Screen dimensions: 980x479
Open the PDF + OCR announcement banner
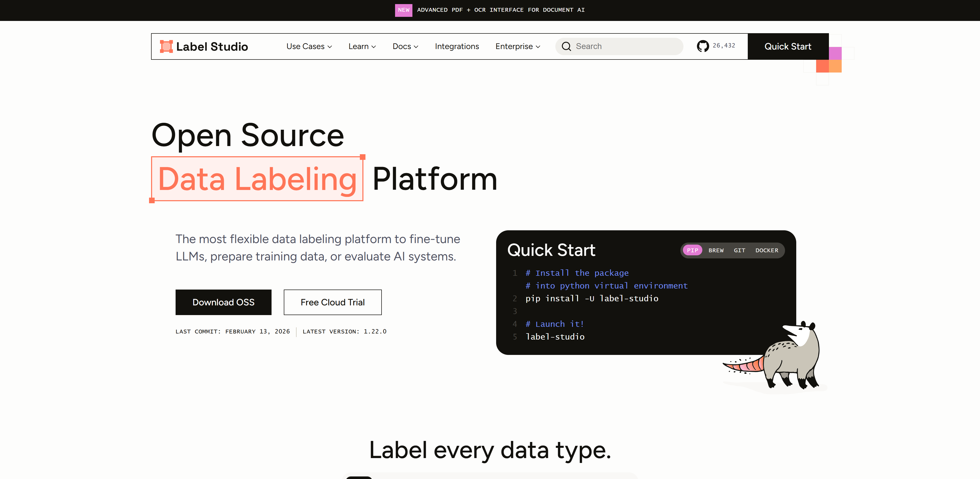coord(500,10)
